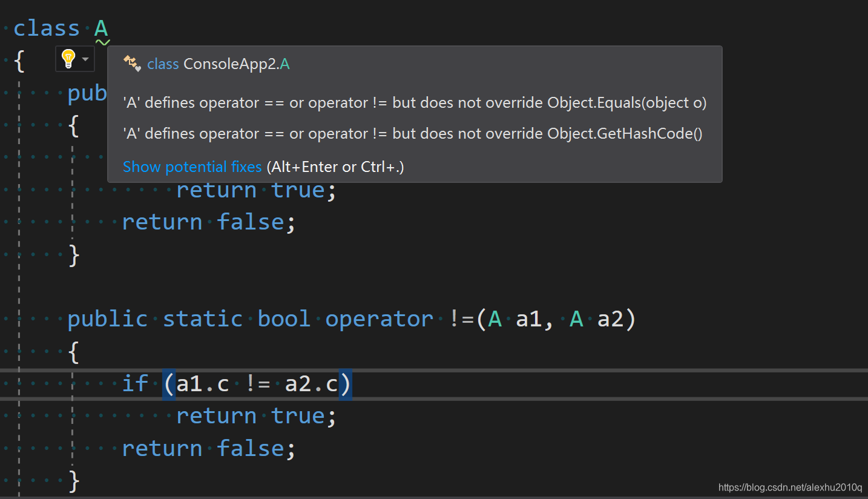Click 'static' keyword in operator != declaration
Image resolution: width=868 pixels, height=499 pixels.
click(203, 319)
